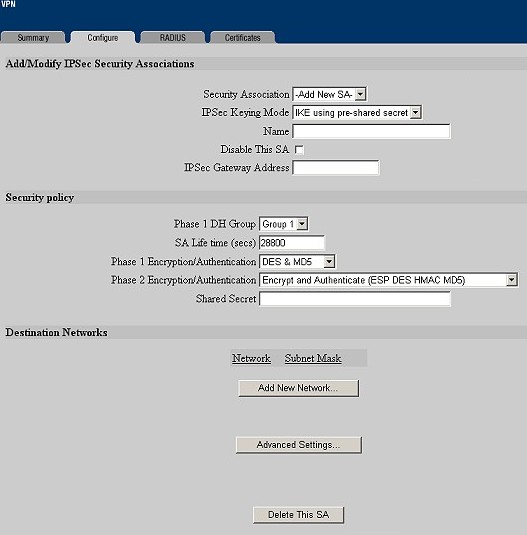Click the Delete This SA button
The height and width of the screenshot is (535, 527).
coord(298,515)
